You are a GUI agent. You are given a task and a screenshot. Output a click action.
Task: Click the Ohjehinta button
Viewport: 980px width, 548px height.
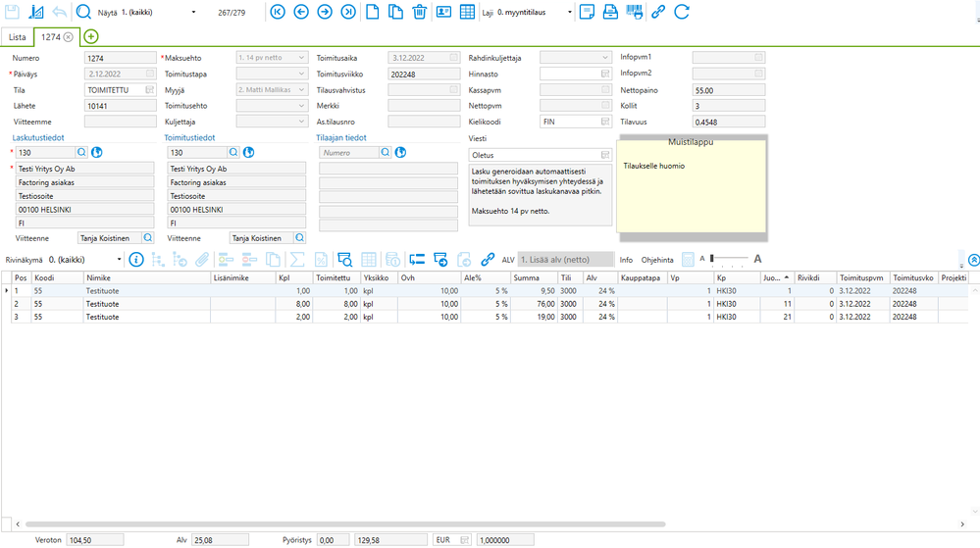pos(657,260)
